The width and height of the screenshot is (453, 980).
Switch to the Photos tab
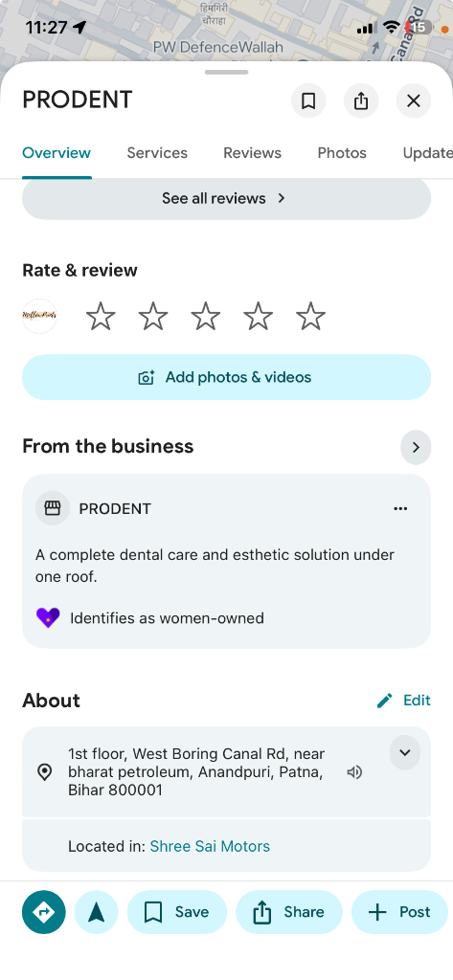pos(342,153)
